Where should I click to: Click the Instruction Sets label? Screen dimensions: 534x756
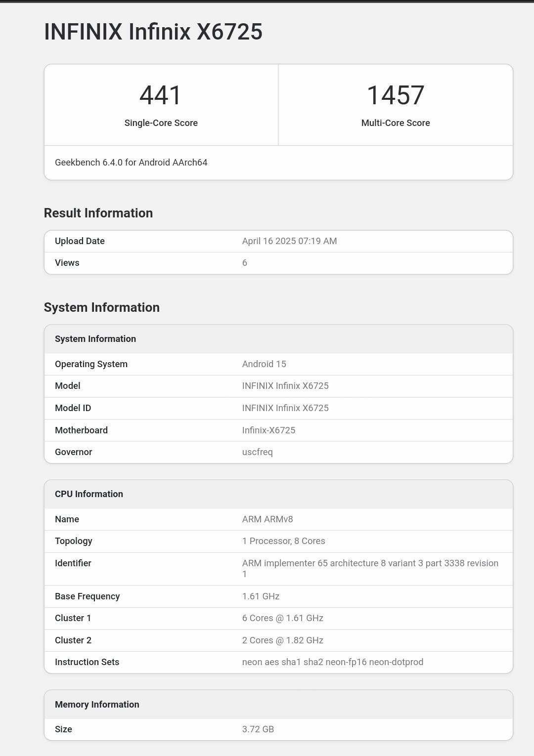(x=87, y=662)
